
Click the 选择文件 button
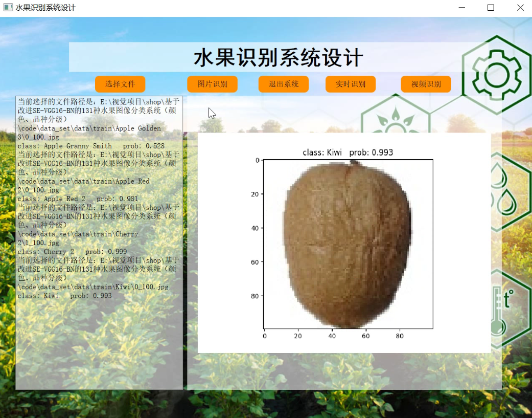pyautogui.click(x=120, y=84)
